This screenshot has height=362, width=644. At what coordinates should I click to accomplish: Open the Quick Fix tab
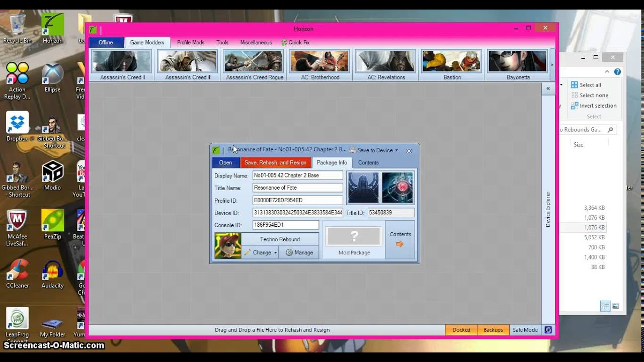coord(295,43)
